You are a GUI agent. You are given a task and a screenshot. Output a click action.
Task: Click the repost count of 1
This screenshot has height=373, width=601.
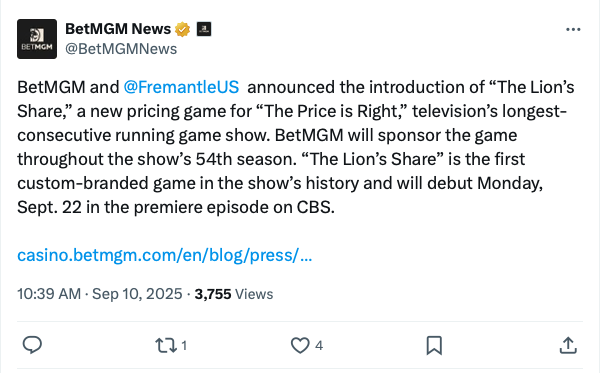(184, 346)
